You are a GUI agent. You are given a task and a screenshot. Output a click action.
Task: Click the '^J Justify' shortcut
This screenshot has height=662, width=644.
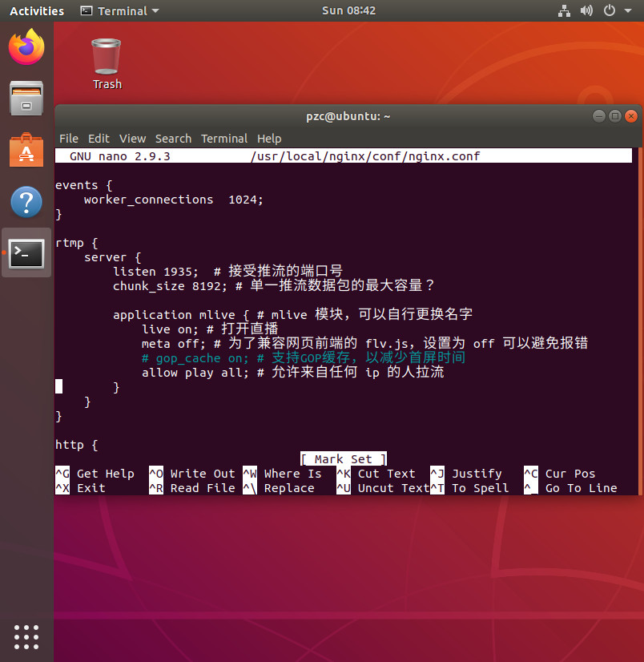pyautogui.click(x=466, y=474)
